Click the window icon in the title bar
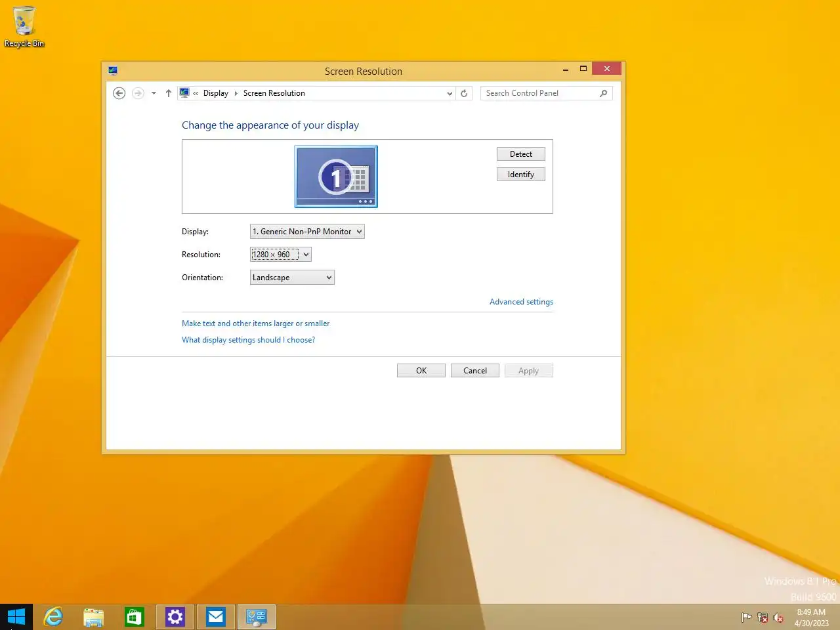 (x=113, y=71)
